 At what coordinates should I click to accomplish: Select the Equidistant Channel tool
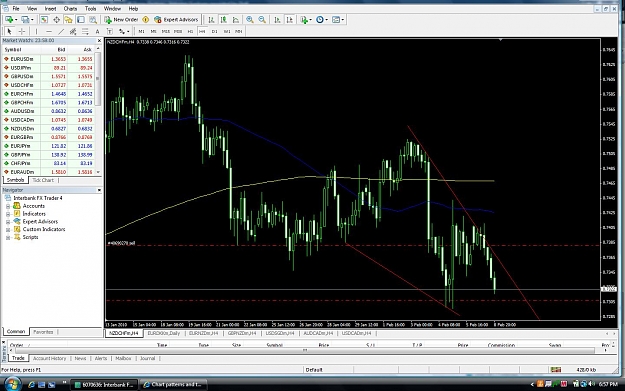tap(73, 31)
